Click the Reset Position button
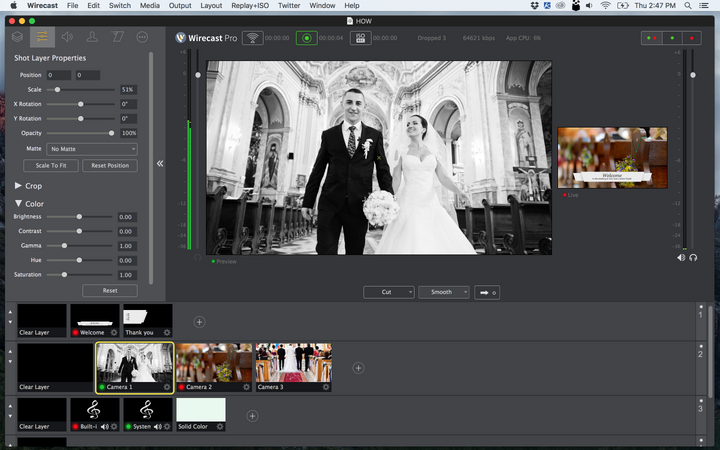 (x=109, y=165)
